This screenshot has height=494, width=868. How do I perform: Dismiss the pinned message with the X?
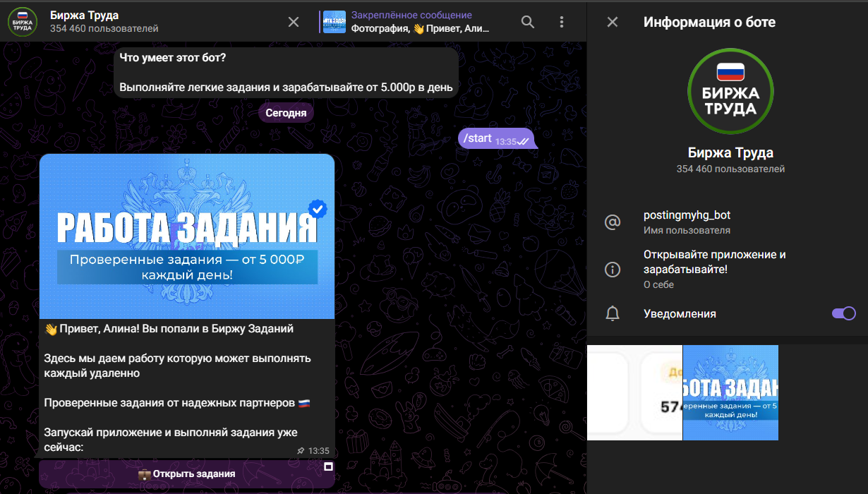294,22
